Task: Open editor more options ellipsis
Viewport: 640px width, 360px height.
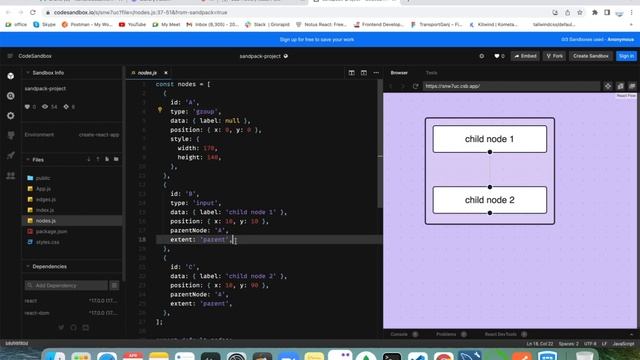Action: [376, 73]
